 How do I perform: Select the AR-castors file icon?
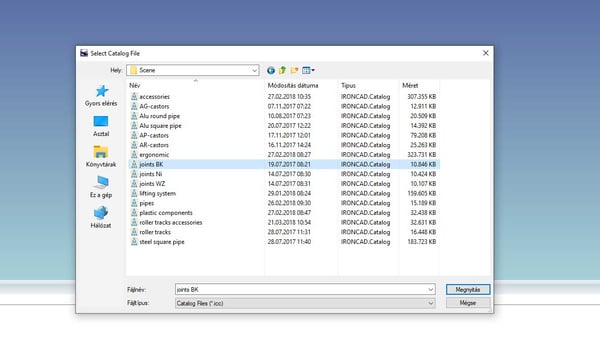(134, 145)
